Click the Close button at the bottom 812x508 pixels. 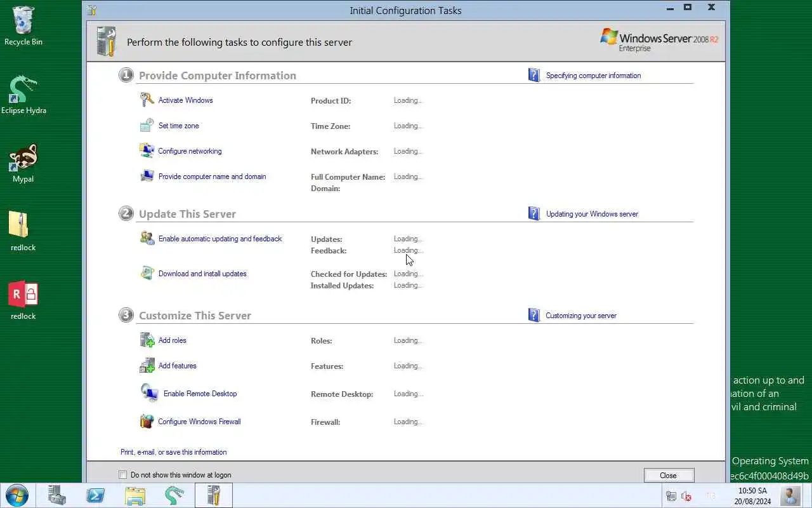click(669, 475)
